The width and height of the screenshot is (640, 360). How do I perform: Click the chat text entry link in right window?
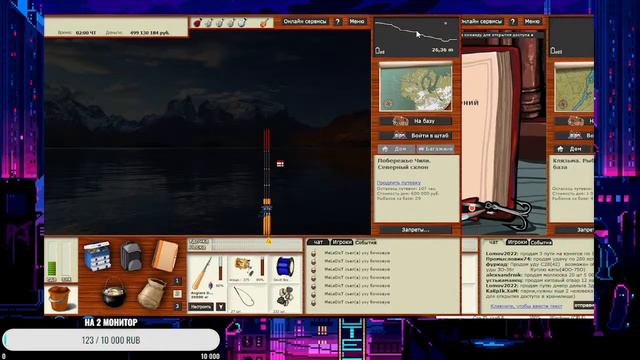(526, 306)
